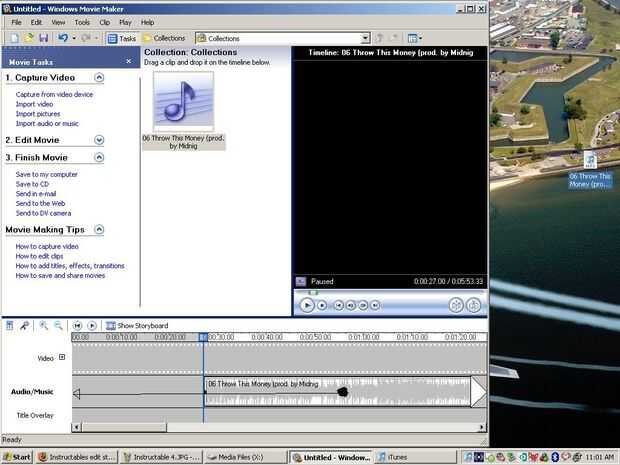This screenshot has width=620, height=465.
Task: Click the Next Frame button
Action: point(363,305)
